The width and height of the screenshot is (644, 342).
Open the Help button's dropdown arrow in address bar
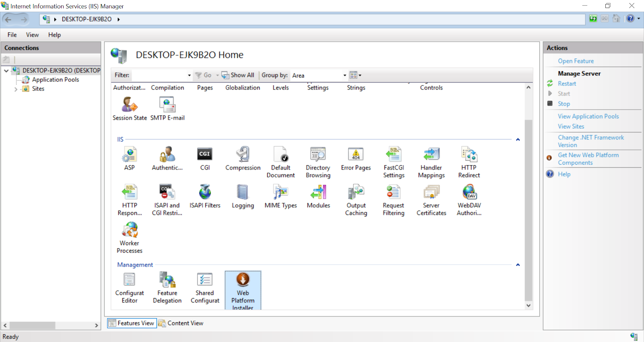click(x=638, y=19)
